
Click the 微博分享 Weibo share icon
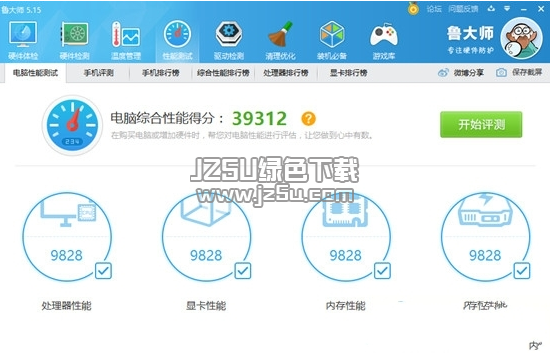coord(443,73)
